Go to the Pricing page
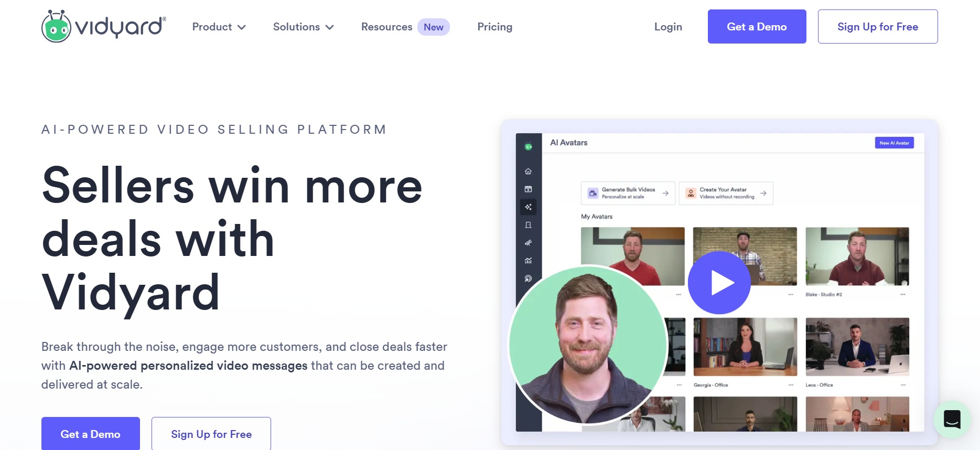The width and height of the screenshot is (980, 450). click(x=495, y=27)
